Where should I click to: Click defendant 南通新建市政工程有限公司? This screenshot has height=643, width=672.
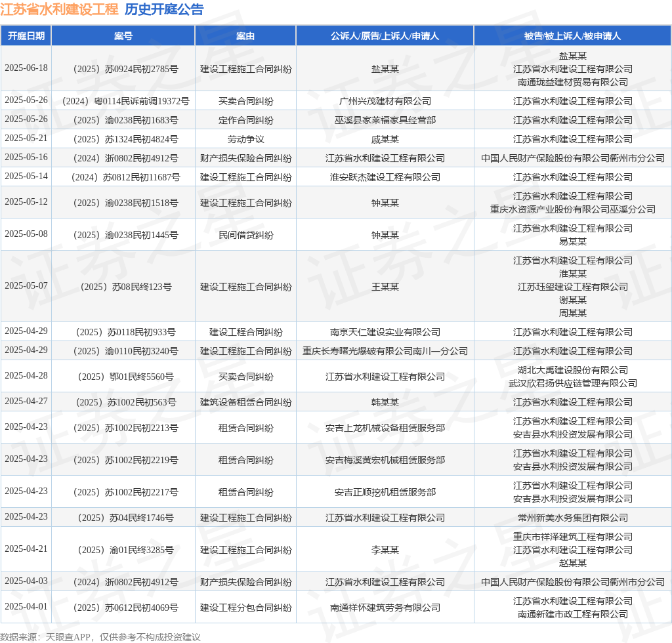572,615
